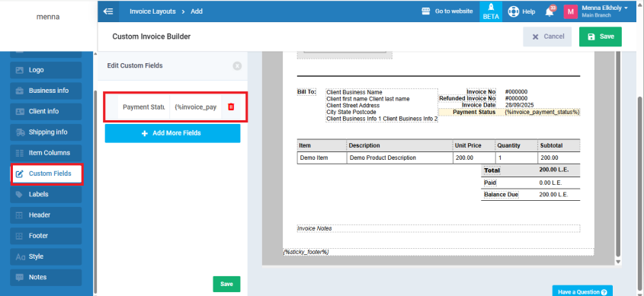This screenshot has width=644, height=296.
Task: Close the Edit Custom Fields panel
Action: coord(237,65)
